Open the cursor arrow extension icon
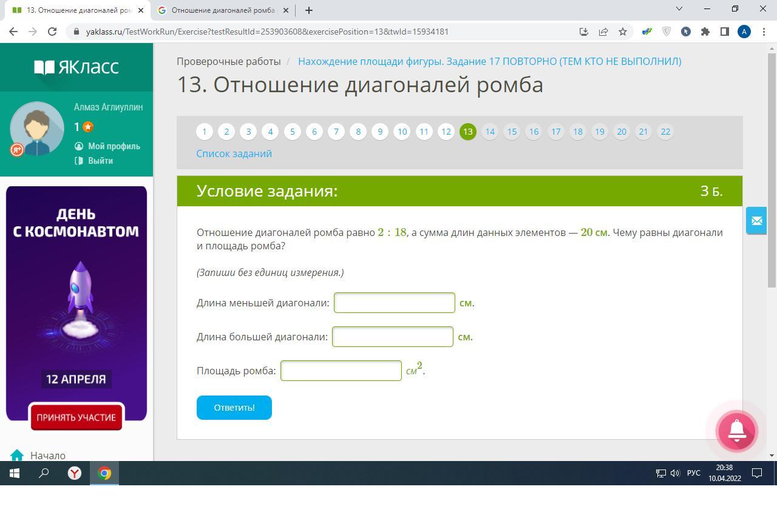 pos(686,32)
